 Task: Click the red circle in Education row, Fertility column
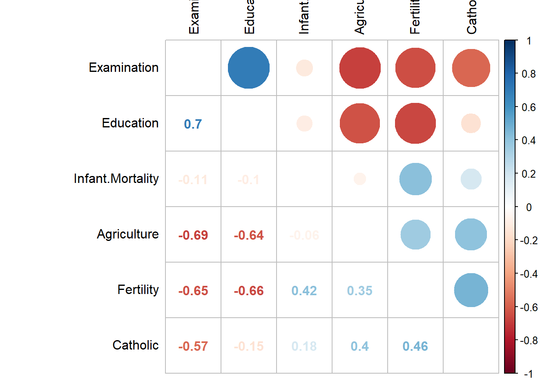[415, 123]
